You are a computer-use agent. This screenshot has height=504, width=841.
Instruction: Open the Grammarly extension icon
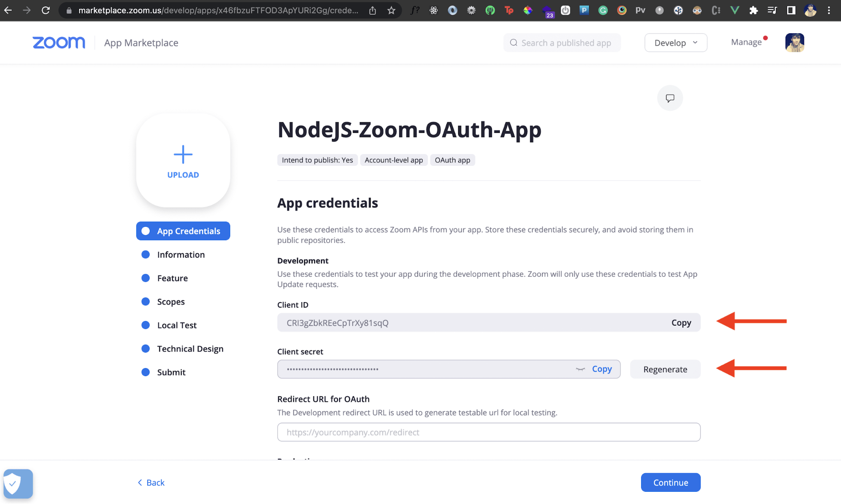(603, 10)
